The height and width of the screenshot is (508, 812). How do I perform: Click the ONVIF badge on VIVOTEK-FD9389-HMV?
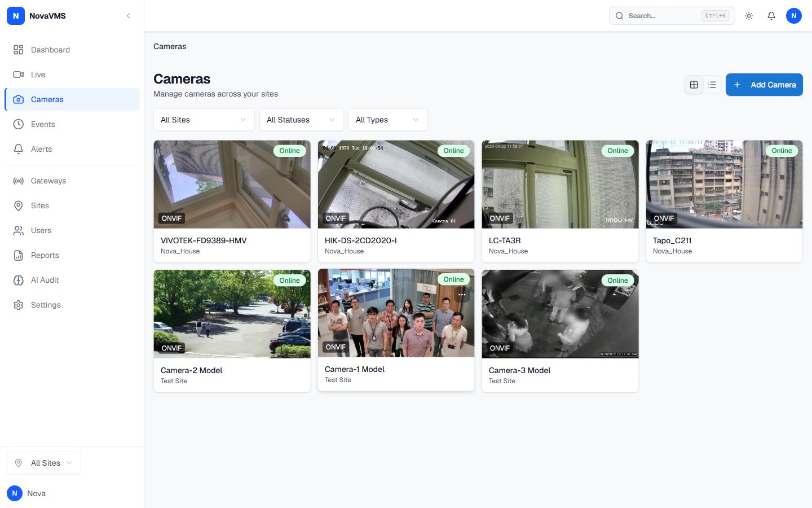pyautogui.click(x=172, y=218)
